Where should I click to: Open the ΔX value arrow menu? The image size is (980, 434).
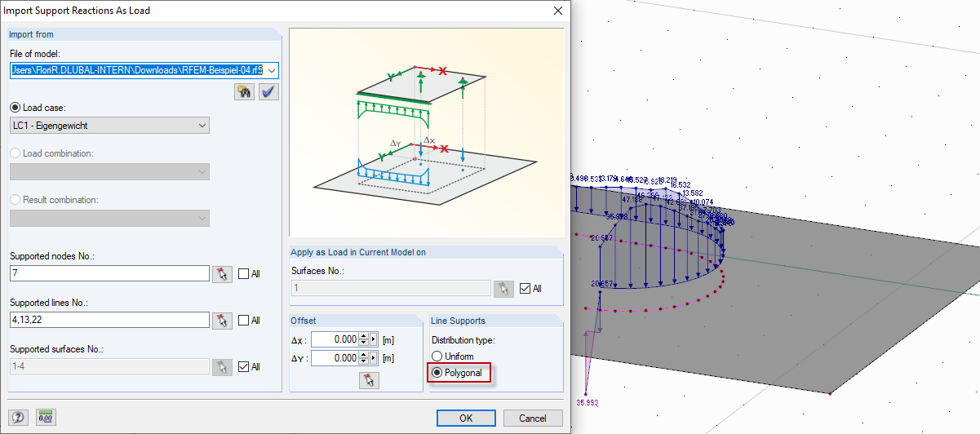(x=375, y=339)
